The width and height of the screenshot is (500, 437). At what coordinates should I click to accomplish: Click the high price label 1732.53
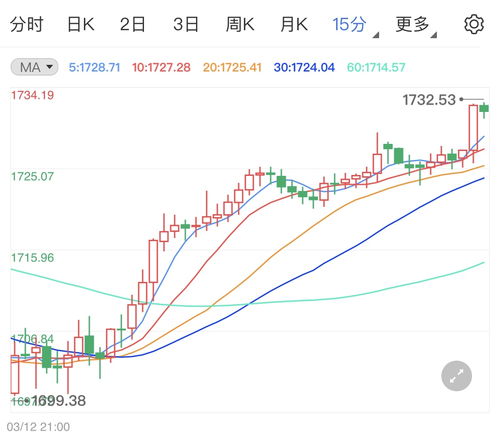[429, 100]
